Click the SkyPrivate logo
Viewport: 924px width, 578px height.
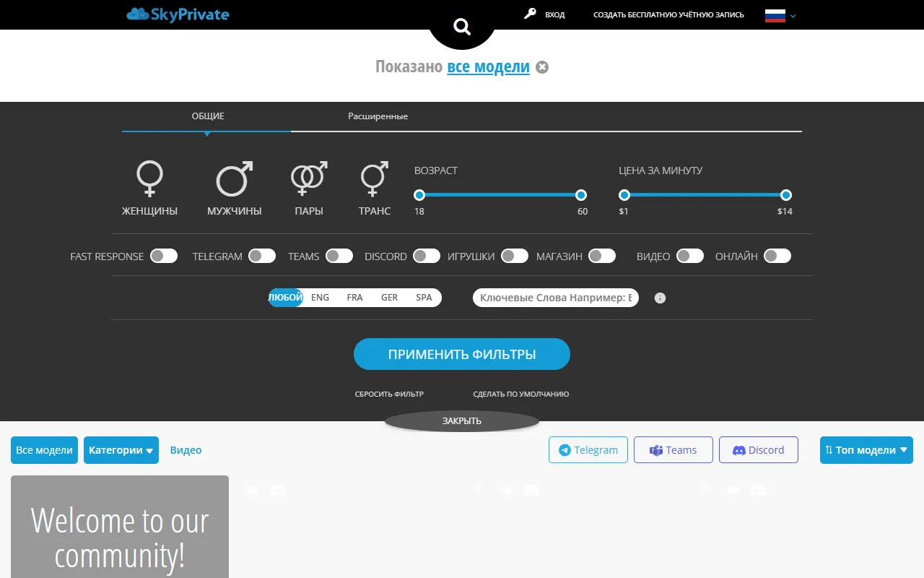point(178,14)
